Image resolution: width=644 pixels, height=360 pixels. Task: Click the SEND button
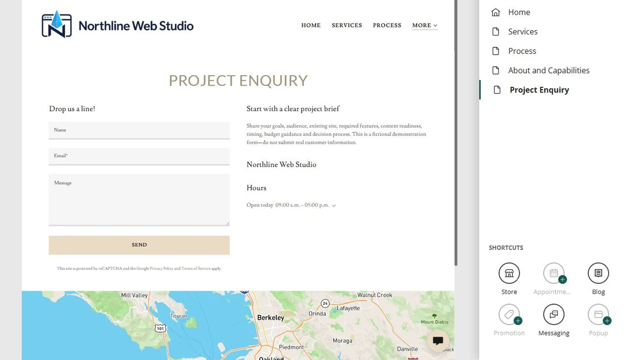pos(139,245)
